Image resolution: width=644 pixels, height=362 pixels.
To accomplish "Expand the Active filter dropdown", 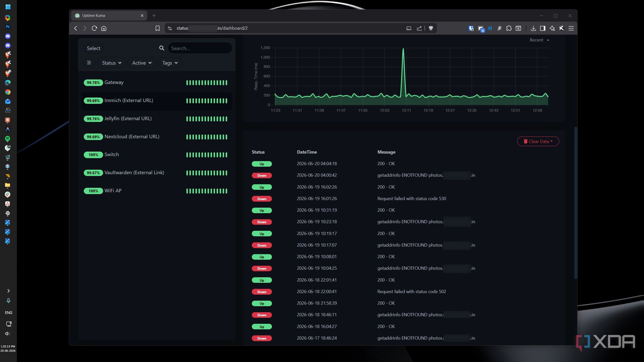I will point(142,63).
